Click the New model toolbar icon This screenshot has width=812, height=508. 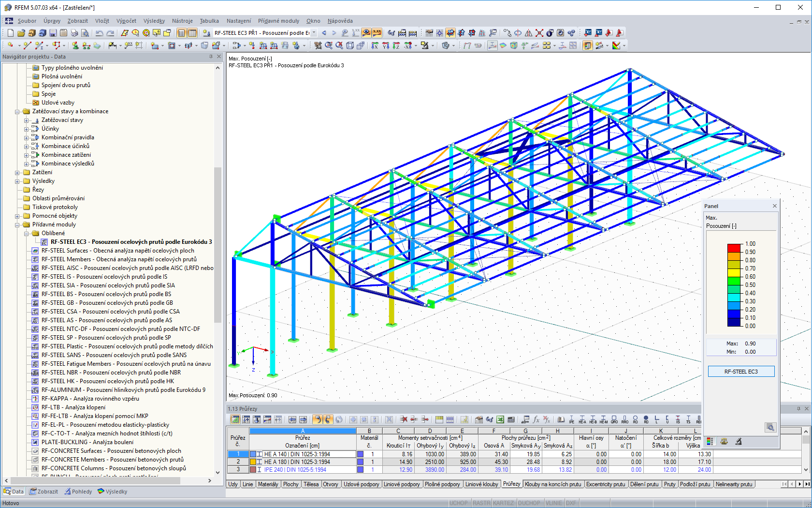11,33
